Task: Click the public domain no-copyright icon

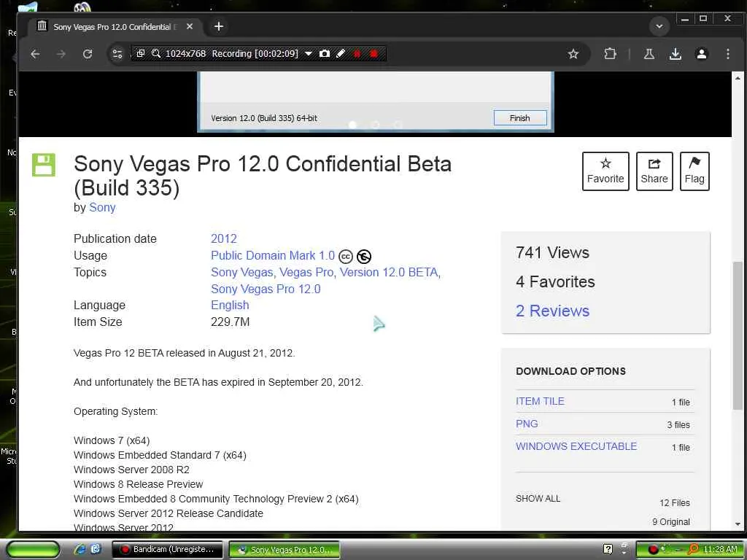Action: 364,257
